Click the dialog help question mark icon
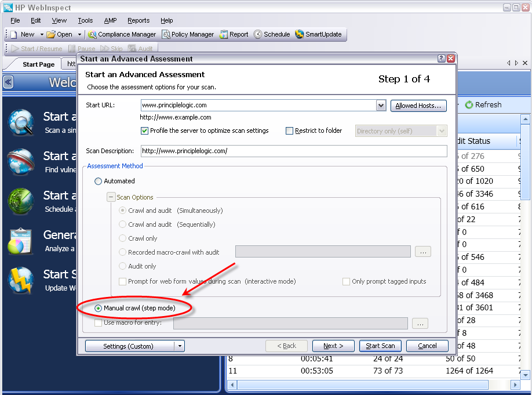Viewport: 532px width, 395px height. [x=441, y=59]
